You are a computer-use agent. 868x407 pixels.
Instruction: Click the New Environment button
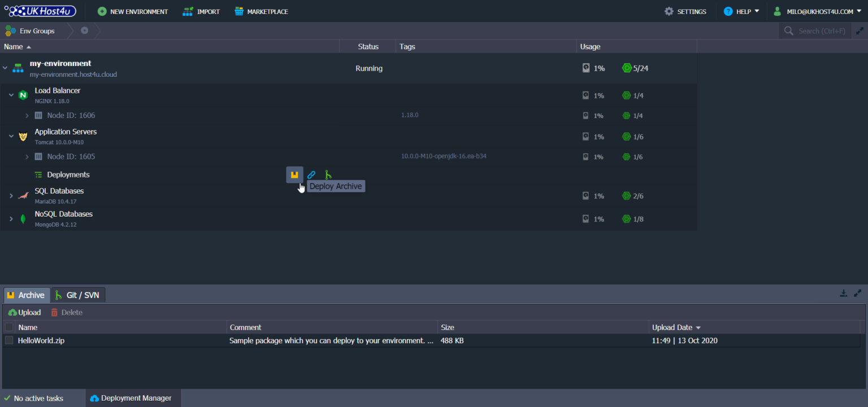coord(133,11)
